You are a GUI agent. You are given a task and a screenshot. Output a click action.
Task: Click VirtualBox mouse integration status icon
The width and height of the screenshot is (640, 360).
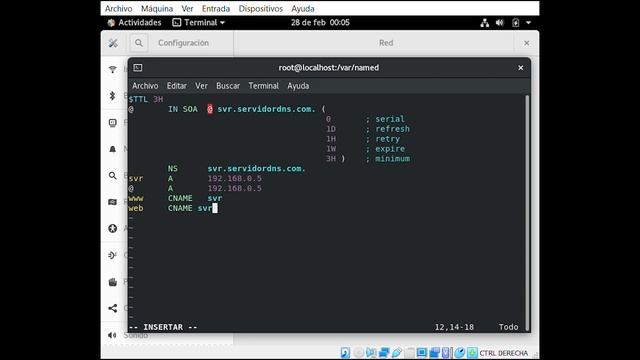click(459, 353)
